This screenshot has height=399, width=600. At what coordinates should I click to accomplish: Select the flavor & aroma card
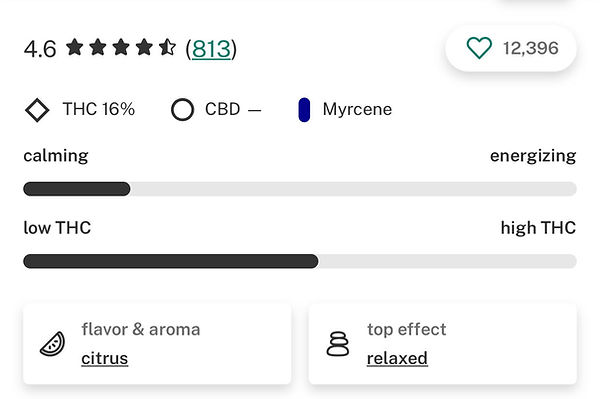[x=157, y=344]
